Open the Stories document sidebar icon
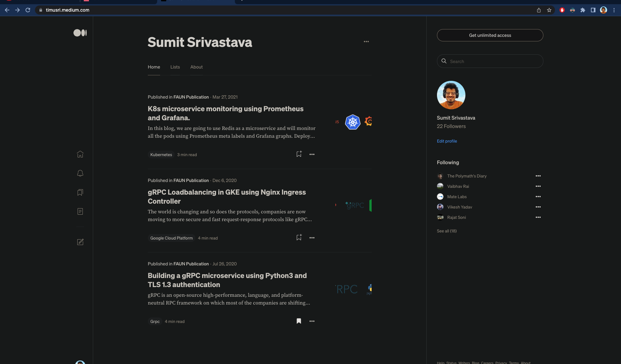The height and width of the screenshot is (364, 621). [x=80, y=211]
